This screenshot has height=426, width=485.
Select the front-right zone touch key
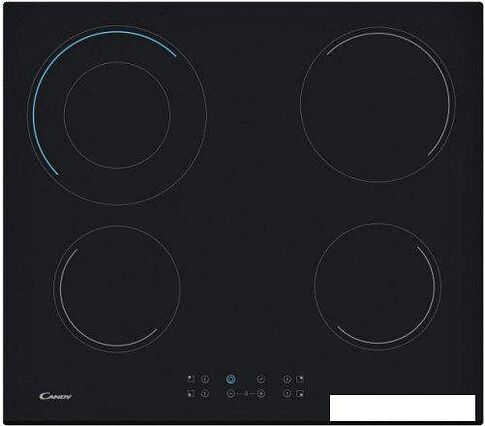point(287,394)
